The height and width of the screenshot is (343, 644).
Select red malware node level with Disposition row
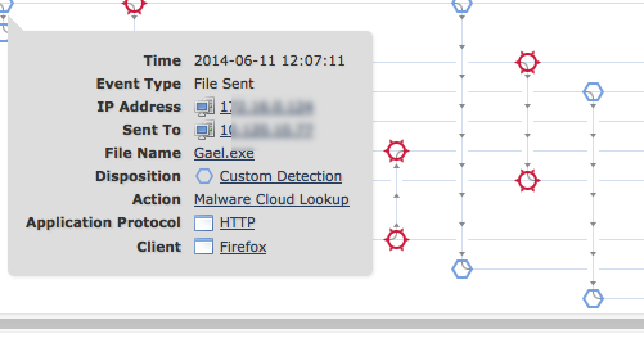pos(528,180)
